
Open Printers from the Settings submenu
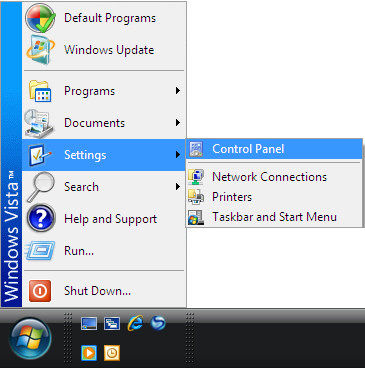coord(274,197)
